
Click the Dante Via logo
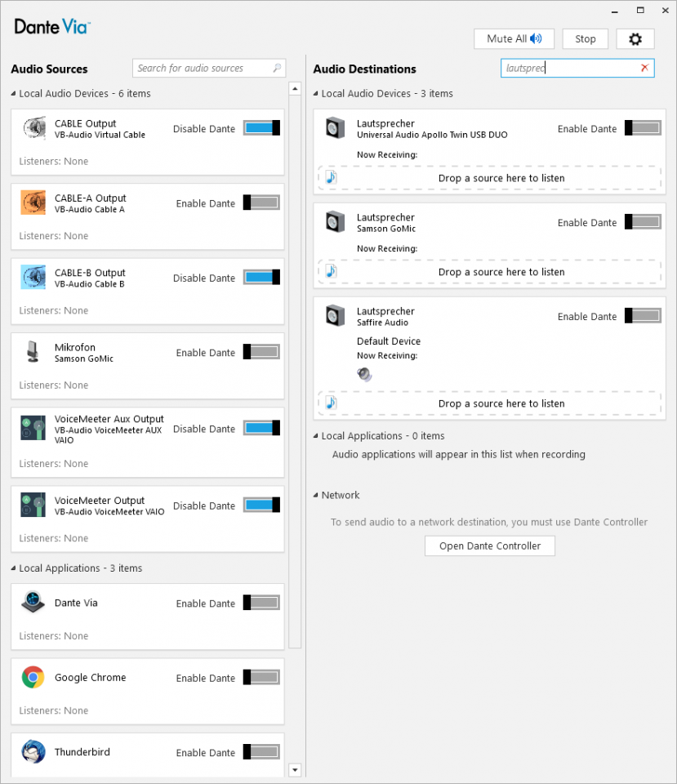click(52, 26)
